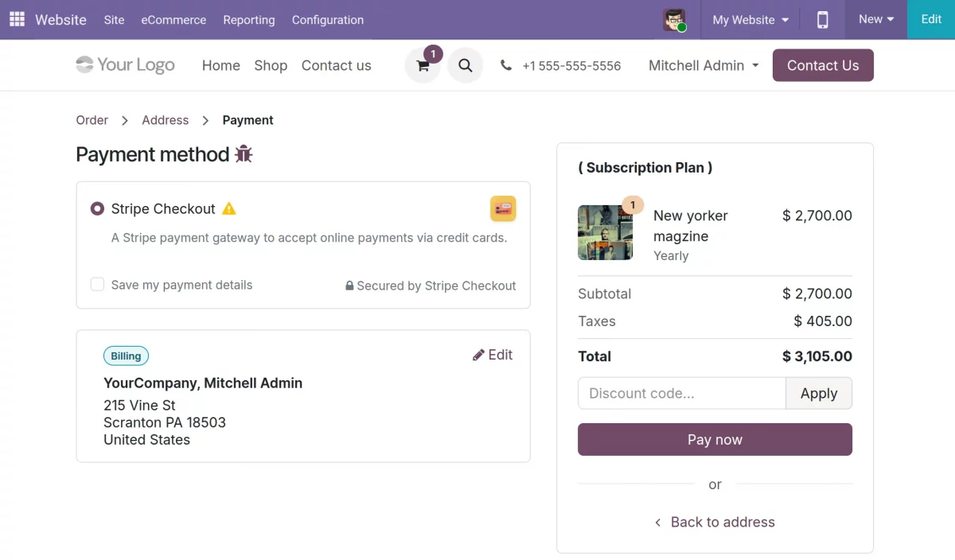Viewport: 955px width, 560px height.
Task: Open the apps grid icon
Action: [x=16, y=20]
